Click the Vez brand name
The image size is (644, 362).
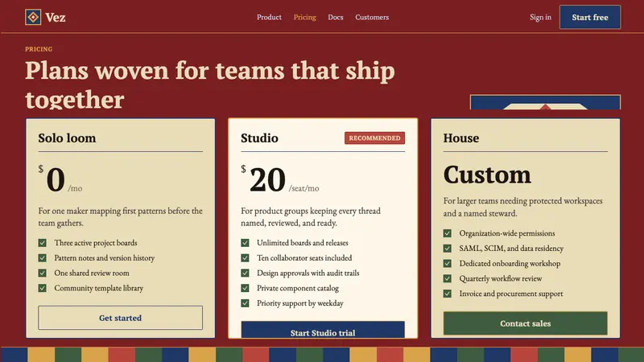[56, 17]
